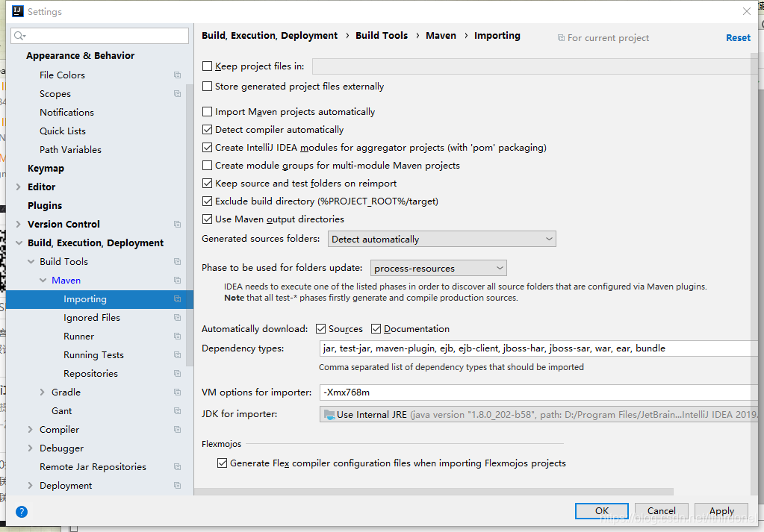
Task: Expand the Compiler tree node
Action: click(x=30, y=430)
